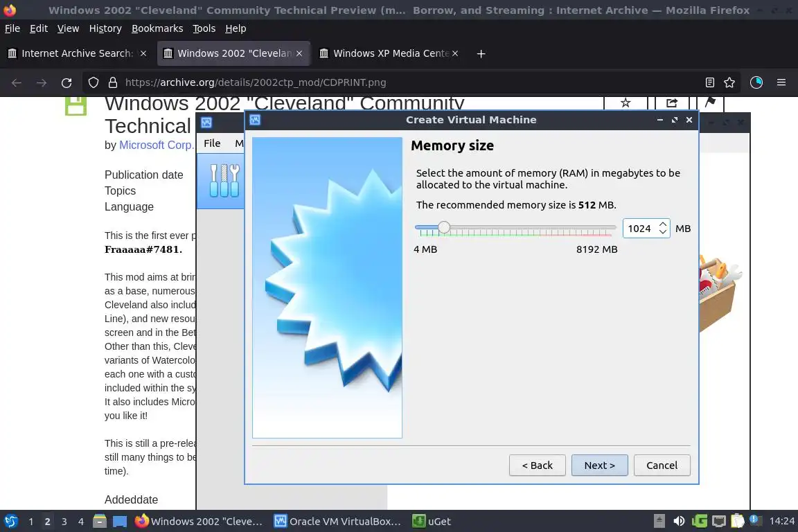Close the Internet Archive Search tab

tap(143, 53)
